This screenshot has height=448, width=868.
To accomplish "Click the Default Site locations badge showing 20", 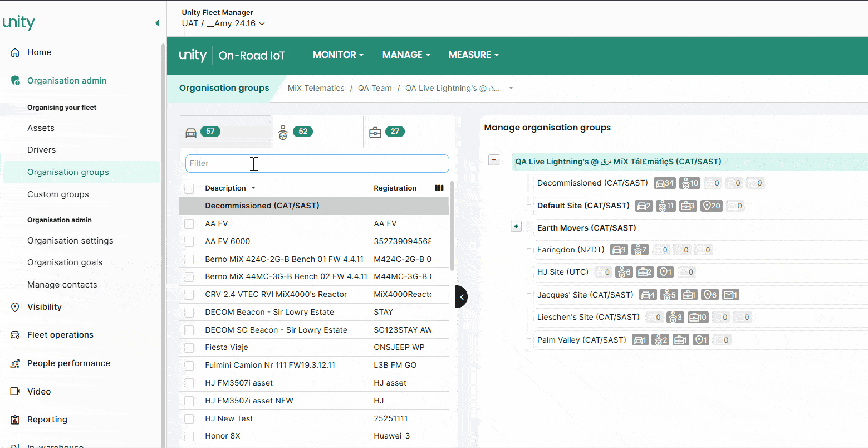I will 711,206.
